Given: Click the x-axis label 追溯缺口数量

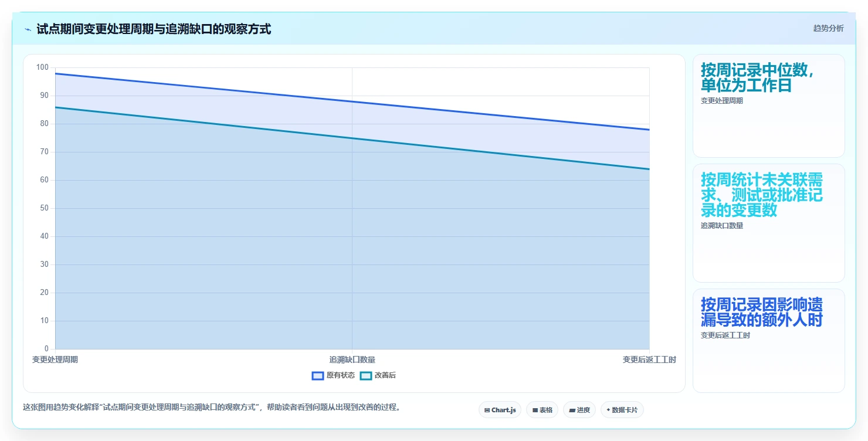Looking at the screenshot, I should coord(352,359).
